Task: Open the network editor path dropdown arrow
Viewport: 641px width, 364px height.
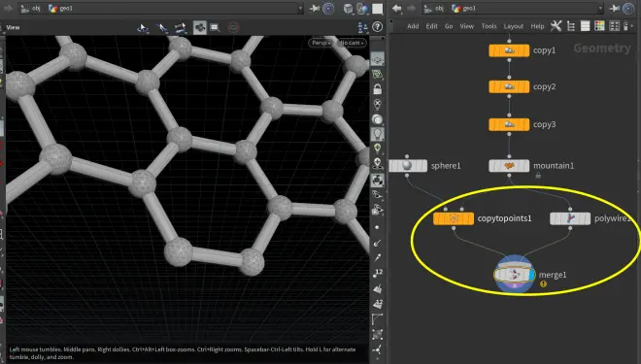Action: click(x=600, y=8)
